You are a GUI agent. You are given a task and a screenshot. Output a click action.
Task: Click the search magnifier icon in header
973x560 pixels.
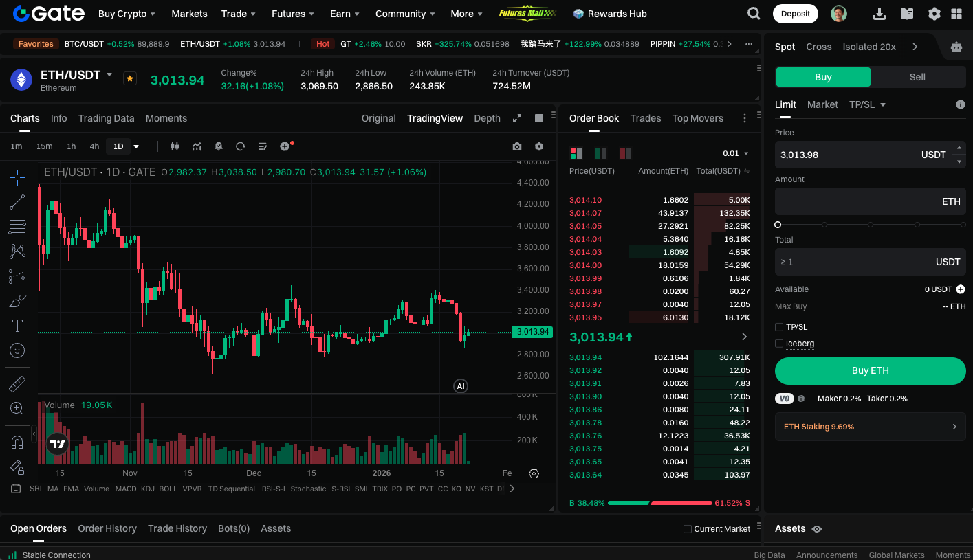[754, 14]
